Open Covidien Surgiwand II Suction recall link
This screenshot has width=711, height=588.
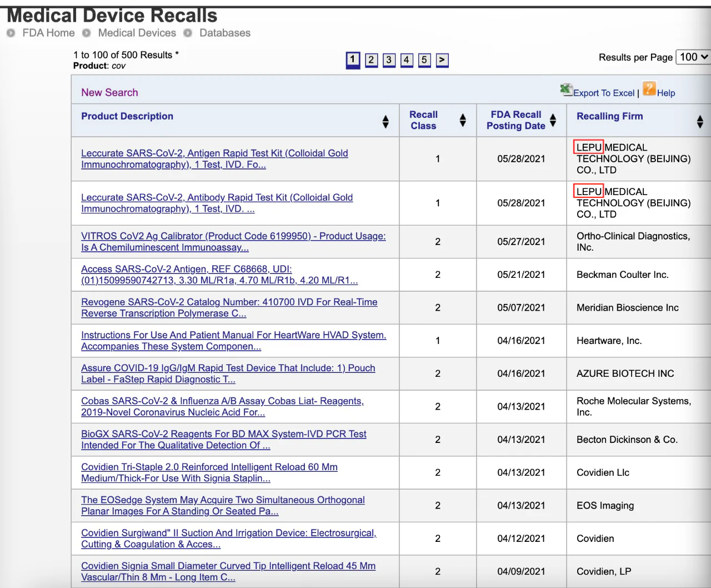point(229,539)
